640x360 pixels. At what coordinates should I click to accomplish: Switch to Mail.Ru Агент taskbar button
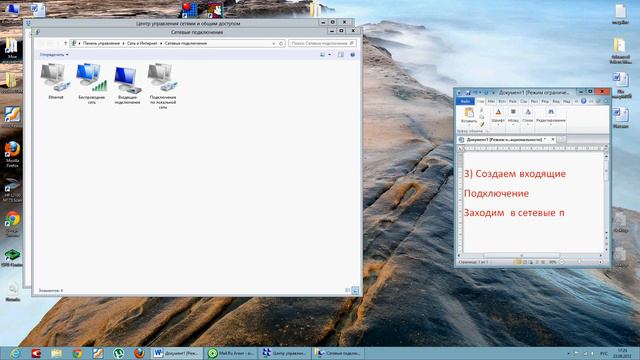[231, 353]
